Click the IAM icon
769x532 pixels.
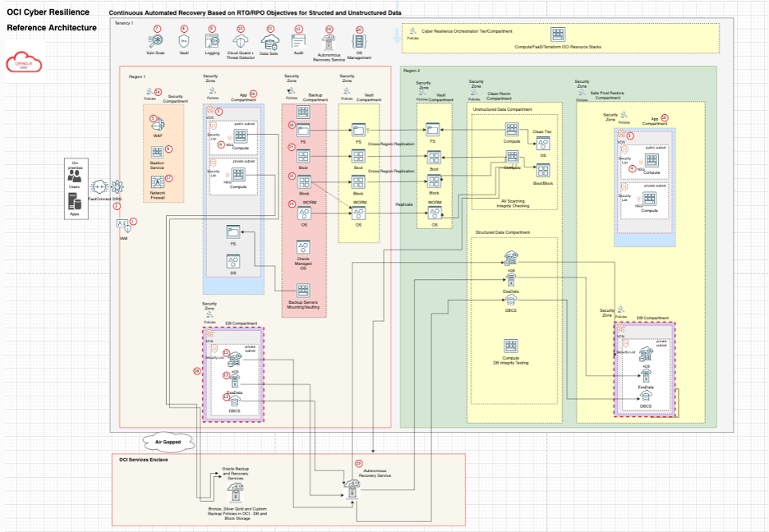[x=121, y=223]
